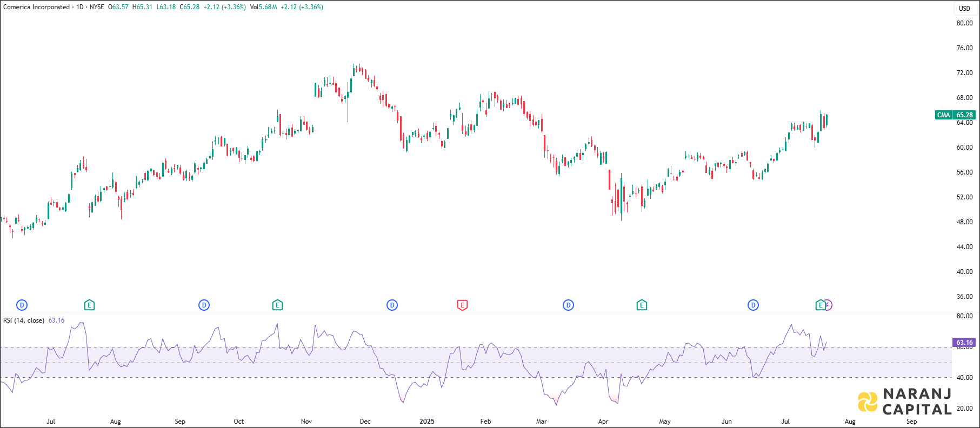Select the CMA symbol tag on price axis
Image resolution: width=980 pixels, height=428 pixels.
click(943, 115)
